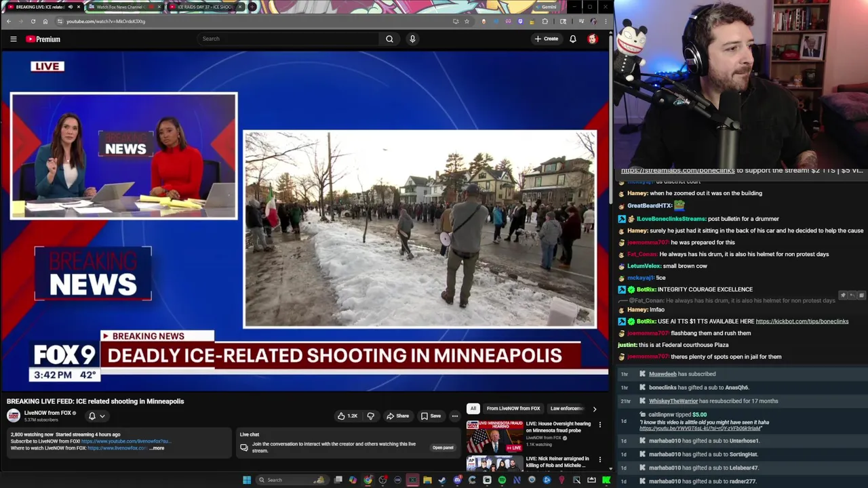This screenshot has width=868, height=488.
Task: Show the next related filter chips
Action: [x=595, y=409]
